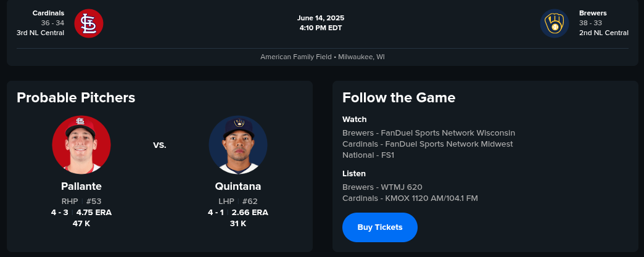Click Cardinals KMOX 1120 AM radio listing
The image size is (644, 257).
[410, 198]
